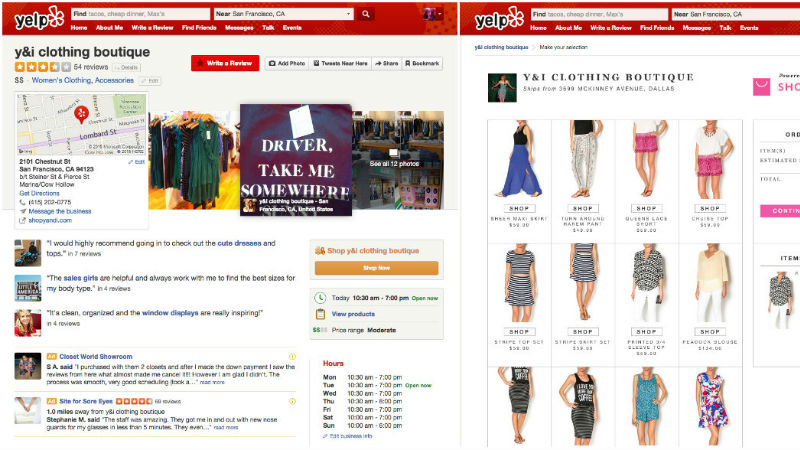Click info icon beside Closet World Showroom ad
800x450 pixels.
[292, 356]
